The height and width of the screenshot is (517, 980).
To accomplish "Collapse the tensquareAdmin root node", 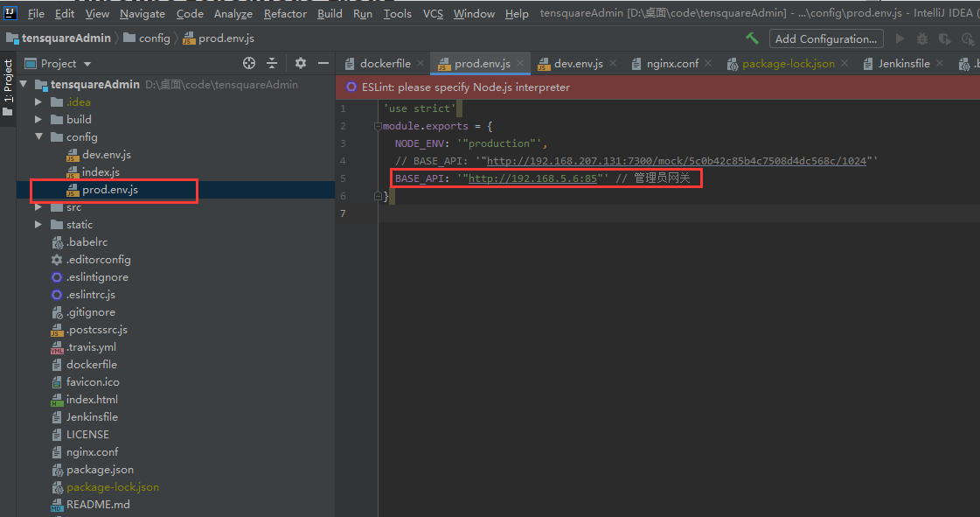I will pos(24,84).
